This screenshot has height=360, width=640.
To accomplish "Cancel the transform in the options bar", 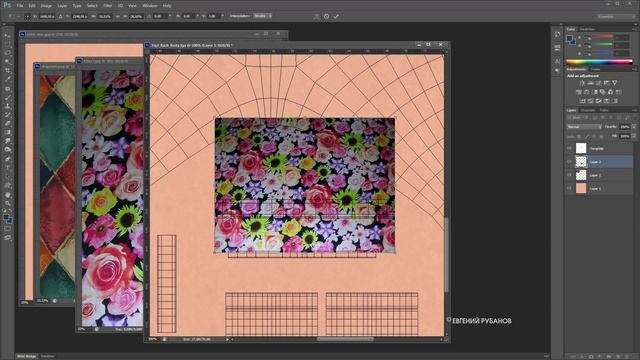I will point(327,16).
